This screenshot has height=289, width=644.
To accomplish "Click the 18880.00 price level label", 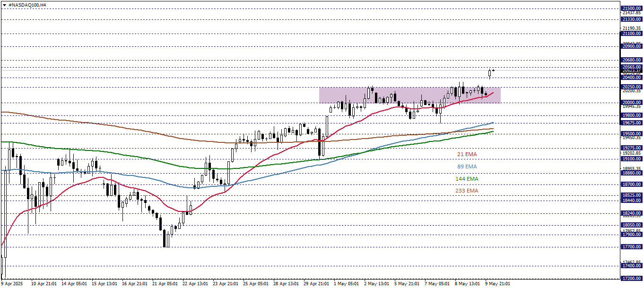I will point(632,173).
